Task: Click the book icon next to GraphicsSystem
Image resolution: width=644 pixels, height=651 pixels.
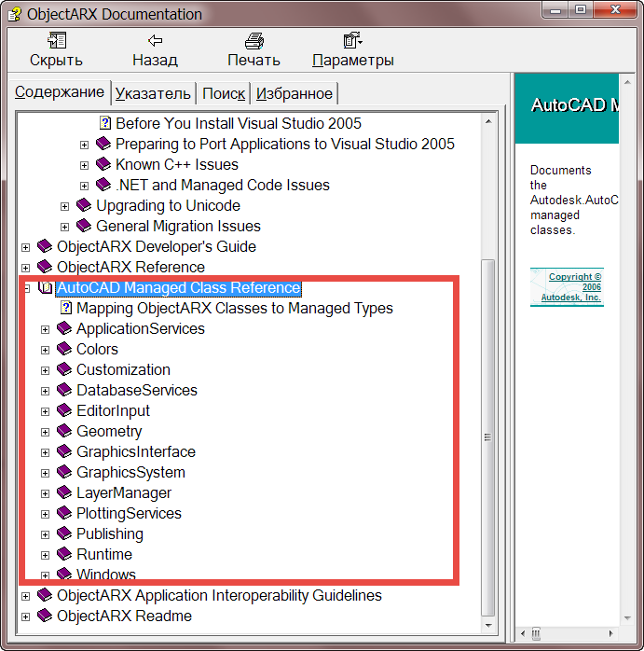Action: click(x=64, y=472)
